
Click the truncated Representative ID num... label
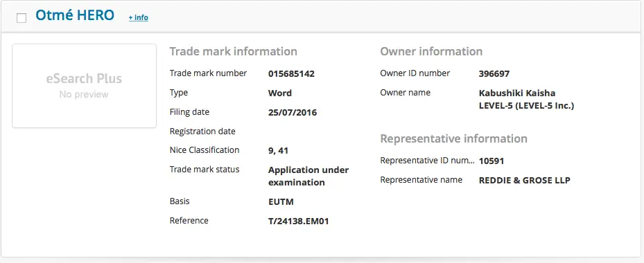tap(427, 161)
